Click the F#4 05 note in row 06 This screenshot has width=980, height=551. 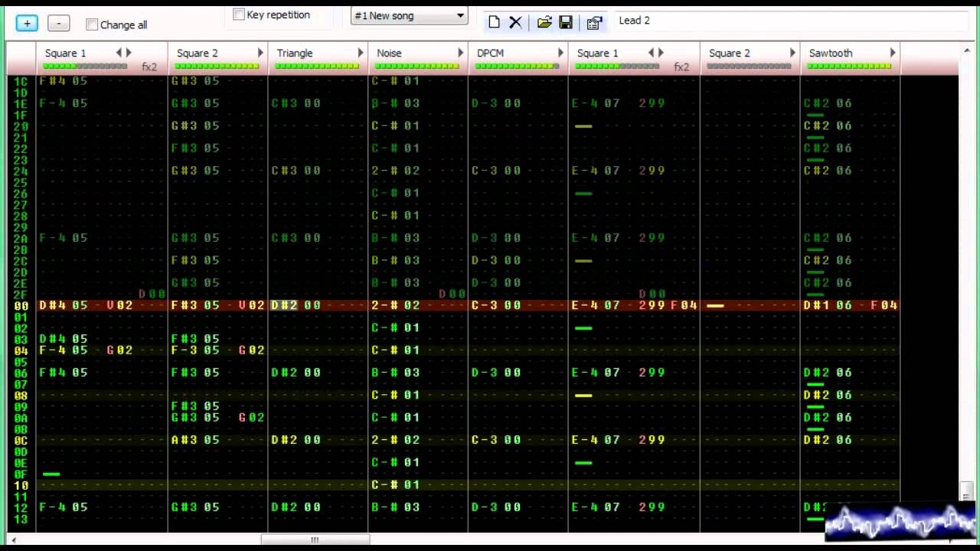(64, 373)
